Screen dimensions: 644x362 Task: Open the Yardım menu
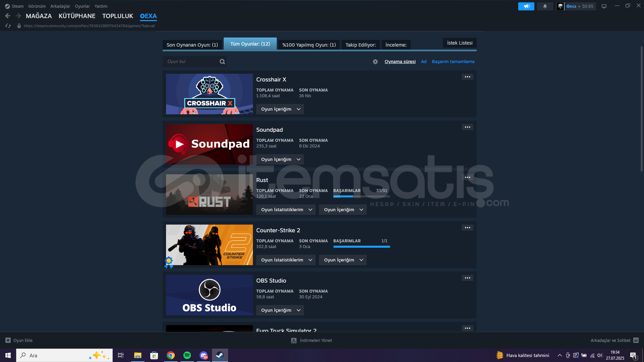[101, 6]
